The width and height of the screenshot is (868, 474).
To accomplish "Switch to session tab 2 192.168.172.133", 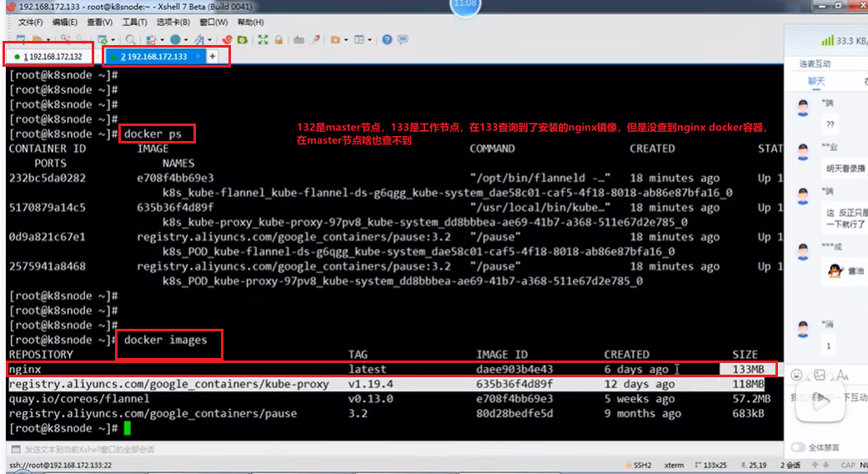I will tap(154, 57).
